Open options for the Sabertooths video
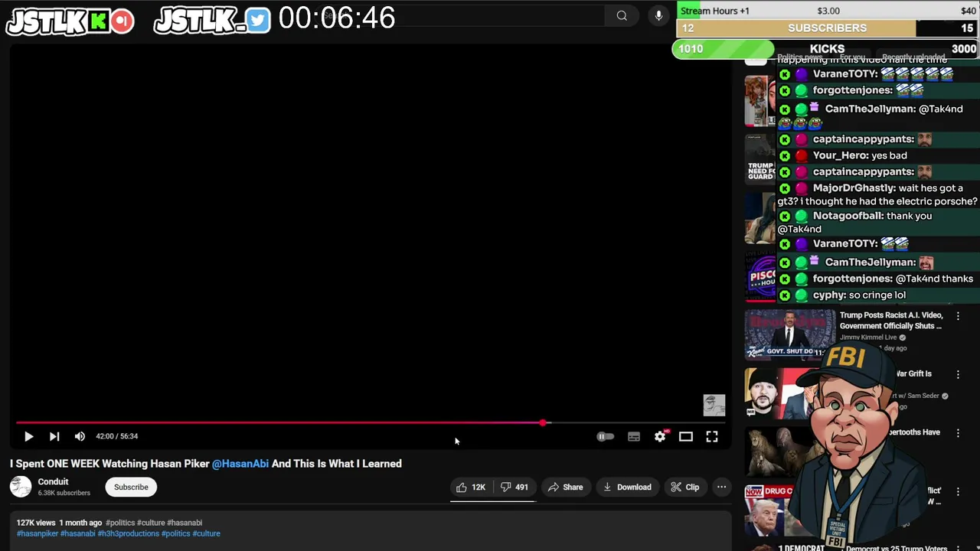The image size is (980, 551). (958, 432)
